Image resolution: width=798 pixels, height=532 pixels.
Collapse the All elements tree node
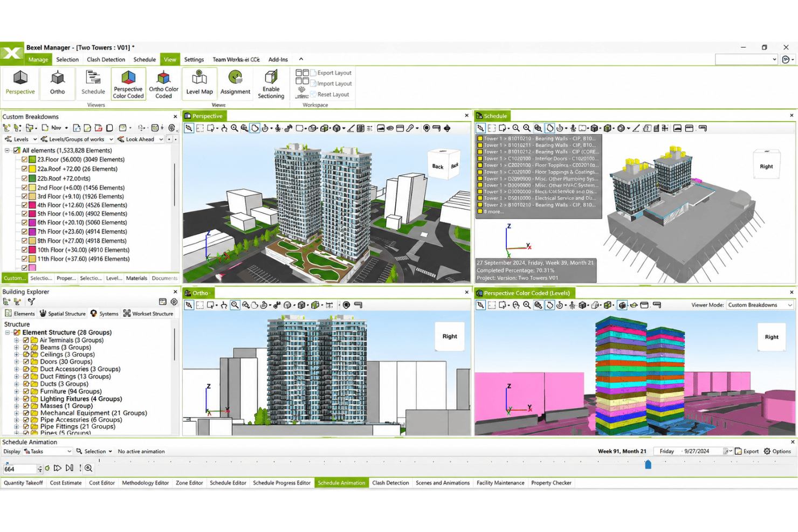coord(8,150)
